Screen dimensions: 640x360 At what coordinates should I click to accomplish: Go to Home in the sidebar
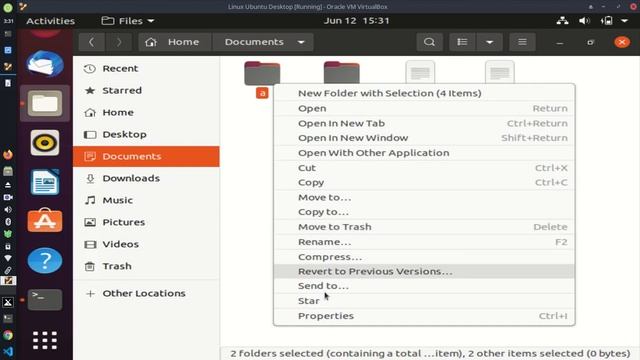click(x=146, y=113)
